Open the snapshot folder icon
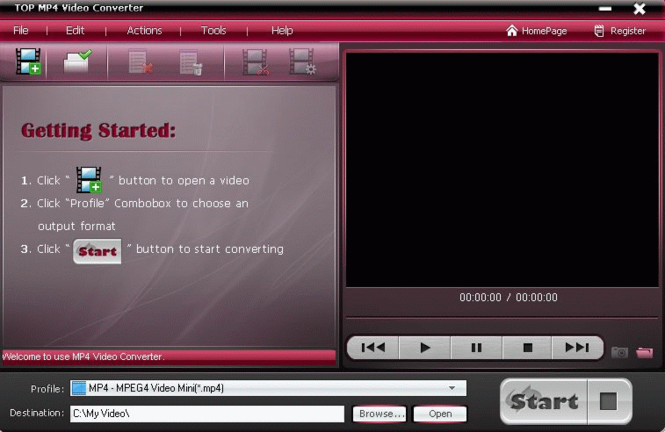The height and width of the screenshot is (432, 665). 644,352
